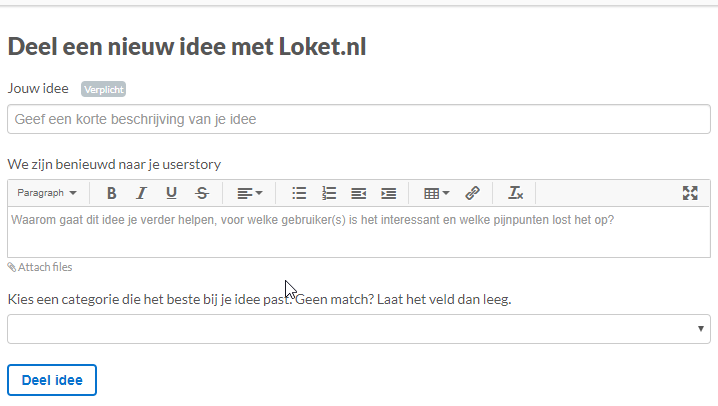
Task: Click the Attach files link
Action: (x=40, y=267)
